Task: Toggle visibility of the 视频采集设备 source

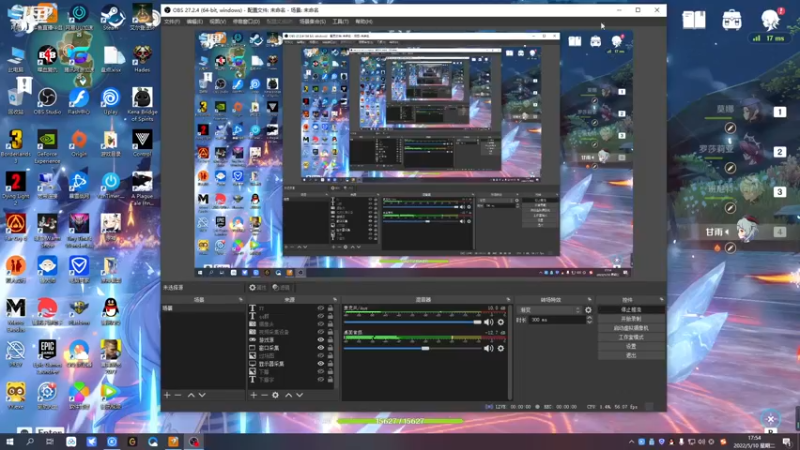Action: coord(320,332)
